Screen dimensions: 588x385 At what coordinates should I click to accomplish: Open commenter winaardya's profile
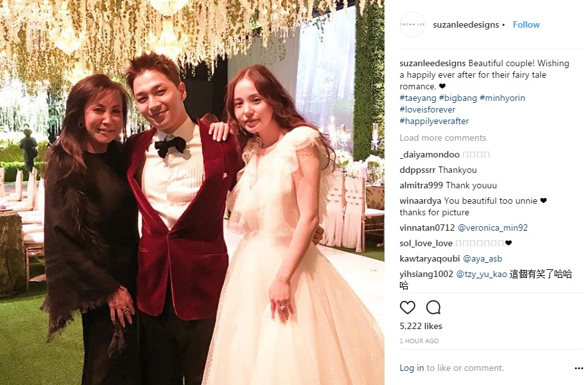[x=420, y=201]
